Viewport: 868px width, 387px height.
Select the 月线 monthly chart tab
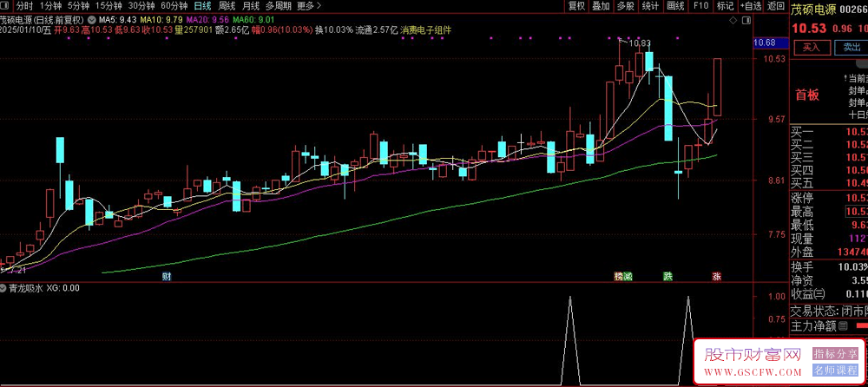pyautogui.click(x=251, y=6)
